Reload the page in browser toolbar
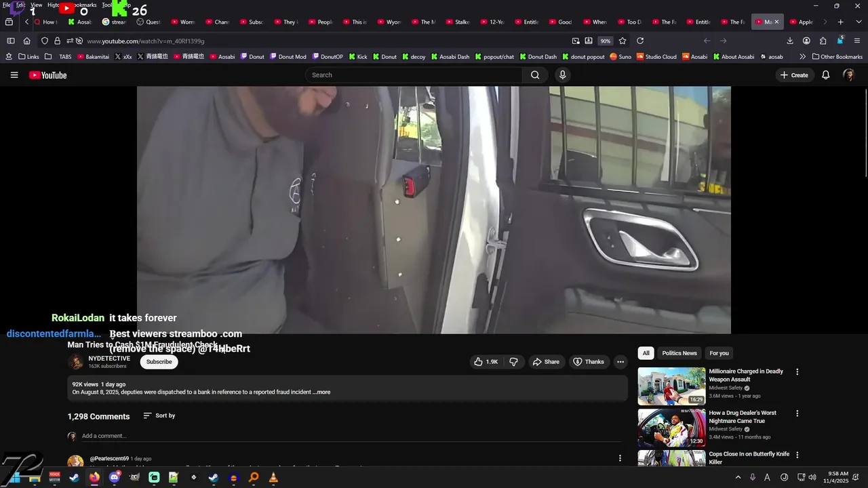Image resolution: width=868 pixels, height=488 pixels. 639,41
